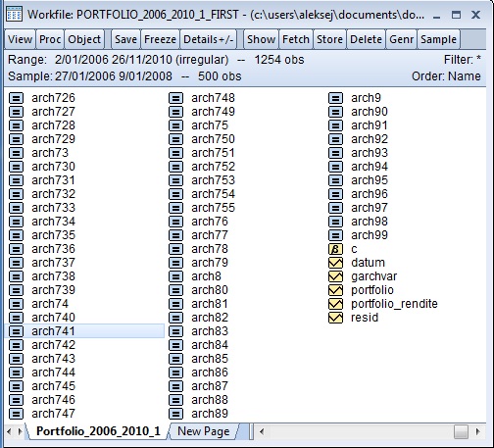Click the equation icon beside arch89
Viewport: 494px width, 448px height.
pos(175,414)
